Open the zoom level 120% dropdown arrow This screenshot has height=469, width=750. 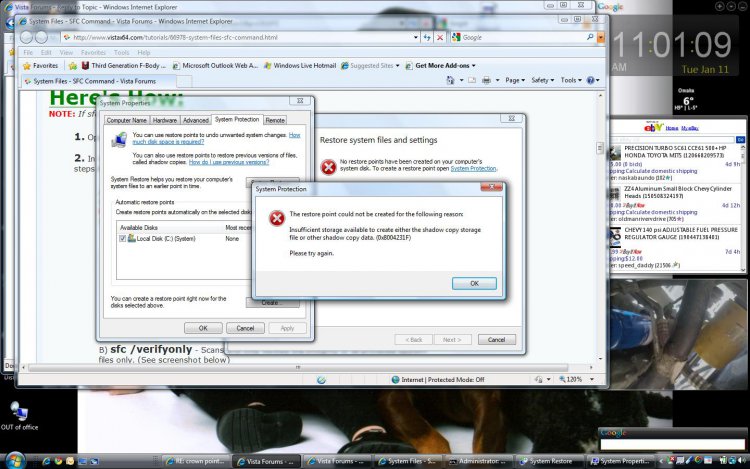click(592, 379)
